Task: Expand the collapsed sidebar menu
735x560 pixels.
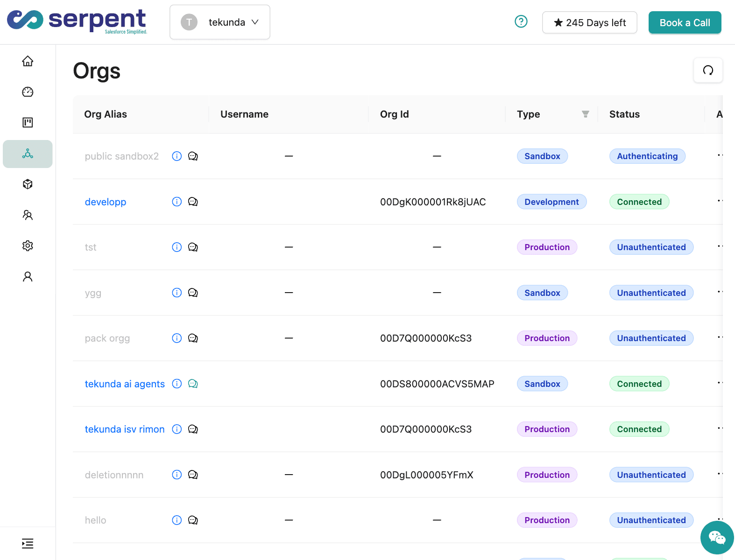Action: click(28, 543)
